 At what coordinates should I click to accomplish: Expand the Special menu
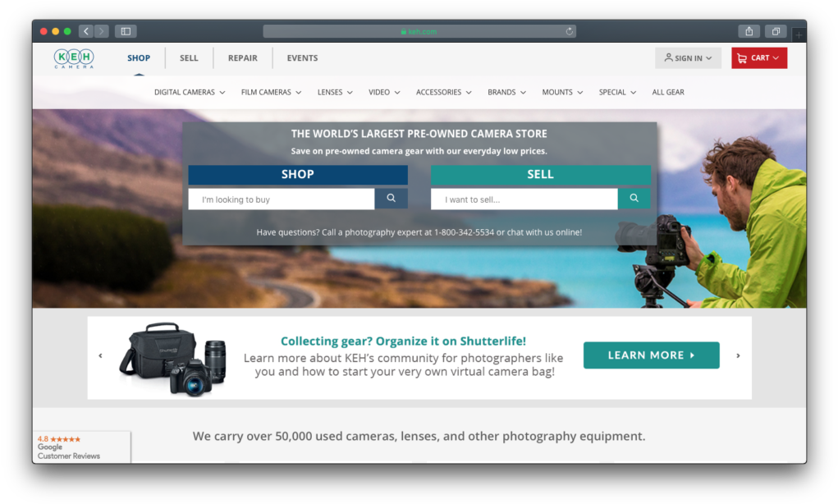[x=617, y=92]
